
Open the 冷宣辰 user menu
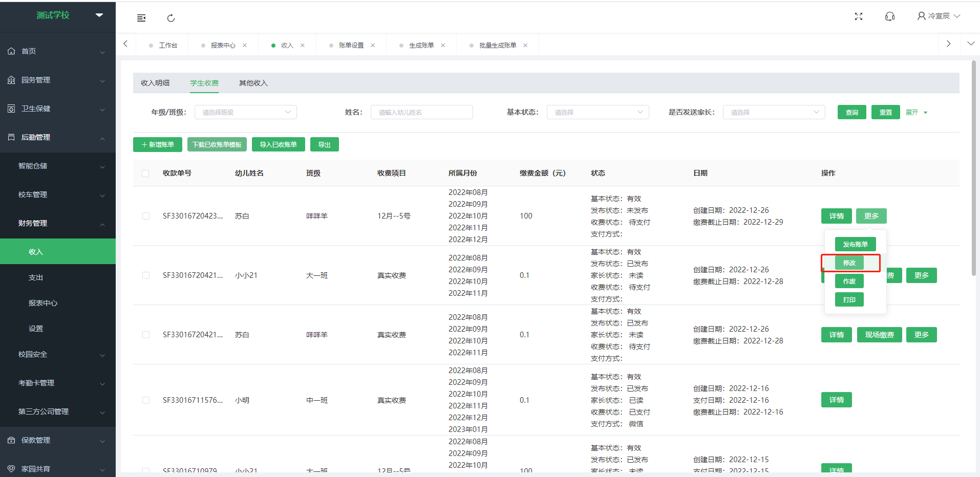[939, 16]
